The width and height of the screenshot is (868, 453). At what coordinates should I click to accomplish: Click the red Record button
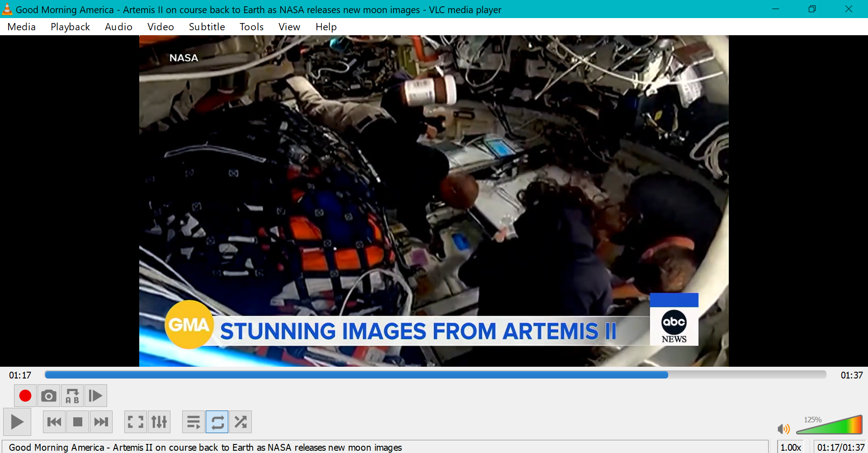(x=25, y=396)
